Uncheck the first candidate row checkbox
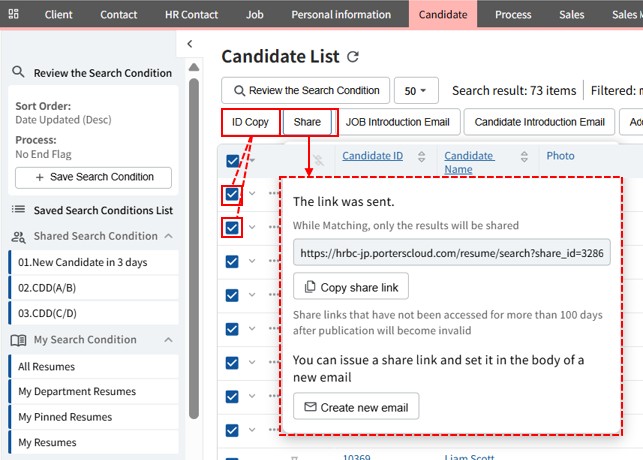The height and width of the screenshot is (460, 643). tap(232, 194)
